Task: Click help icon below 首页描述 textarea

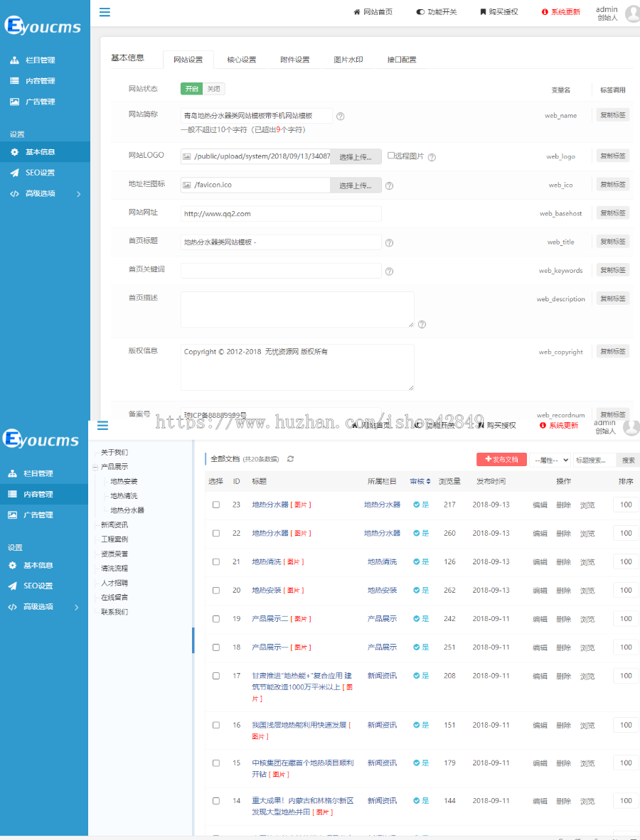Action: (x=422, y=324)
